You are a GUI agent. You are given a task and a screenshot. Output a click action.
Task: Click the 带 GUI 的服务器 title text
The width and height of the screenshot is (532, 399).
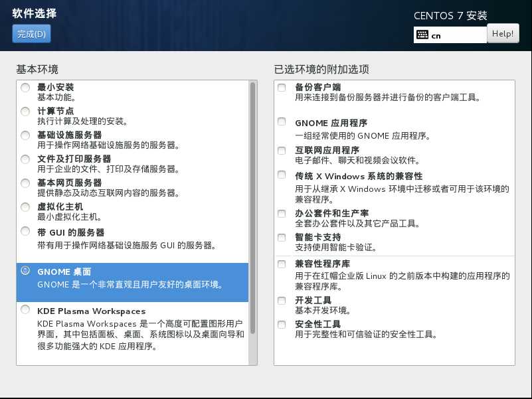(71, 232)
